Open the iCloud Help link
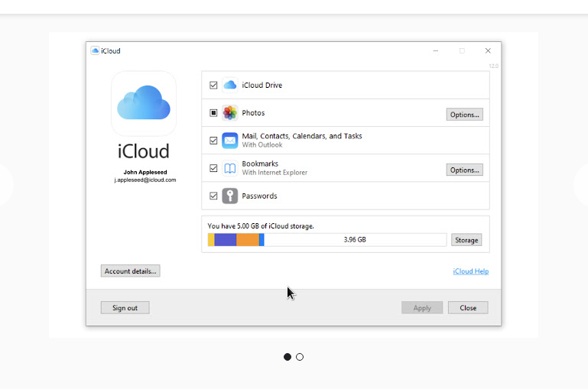Viewport: 588px width, 389px height. [x=470, y=271]
